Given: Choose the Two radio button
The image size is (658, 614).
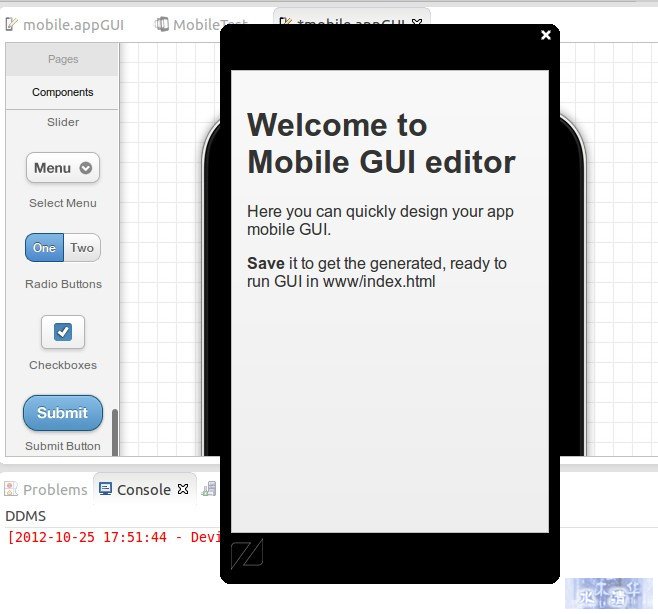Looking at the screenshot, I should coord(82,248).
